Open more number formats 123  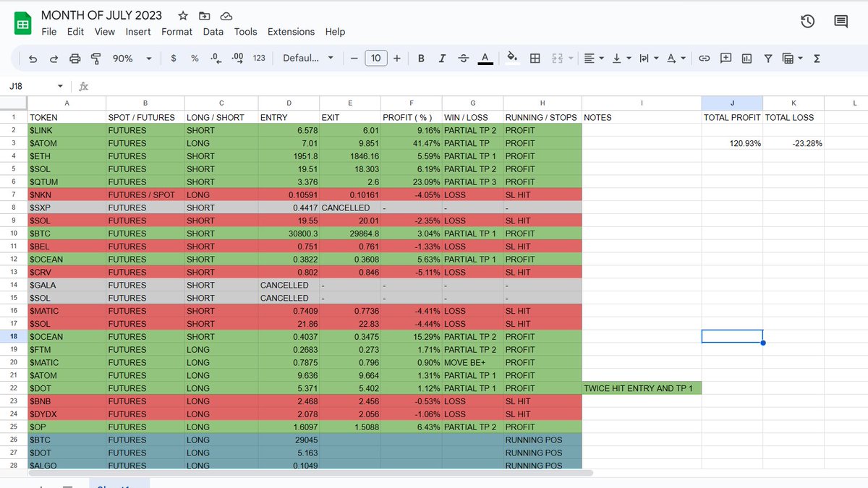click(259, 59)
